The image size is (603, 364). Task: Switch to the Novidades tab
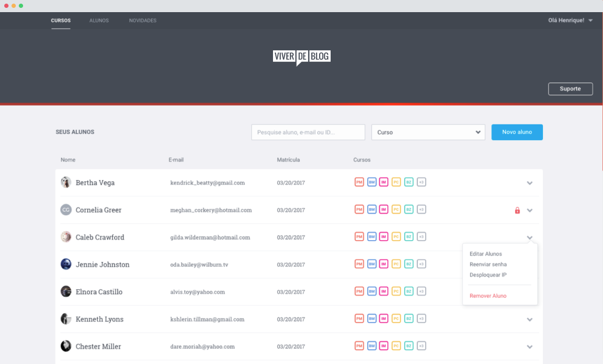(x=143, y=21)
